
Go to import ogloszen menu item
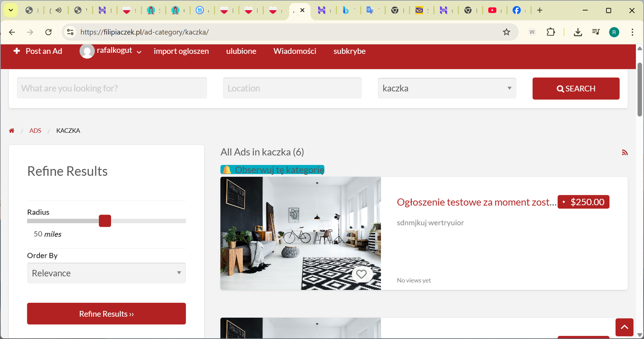click(x=181, y=51)
